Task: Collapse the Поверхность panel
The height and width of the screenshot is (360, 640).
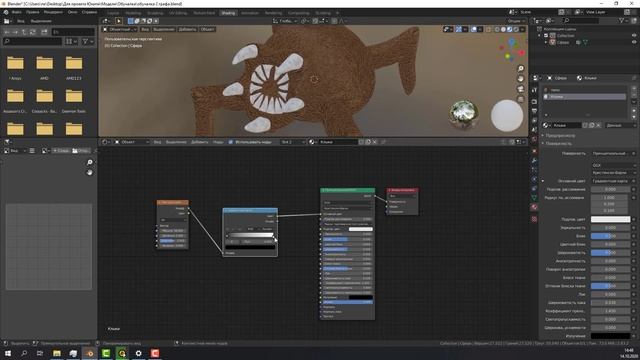Action: point(558,143)
